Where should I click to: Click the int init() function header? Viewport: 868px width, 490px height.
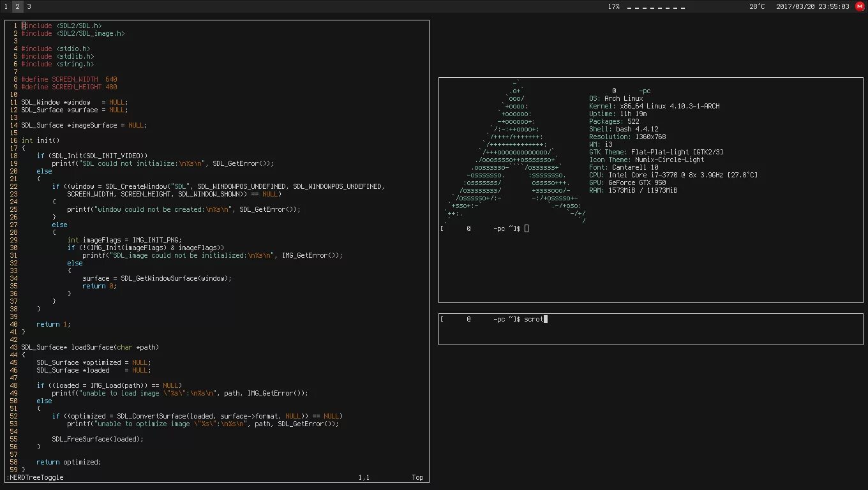tap(40, 140)
